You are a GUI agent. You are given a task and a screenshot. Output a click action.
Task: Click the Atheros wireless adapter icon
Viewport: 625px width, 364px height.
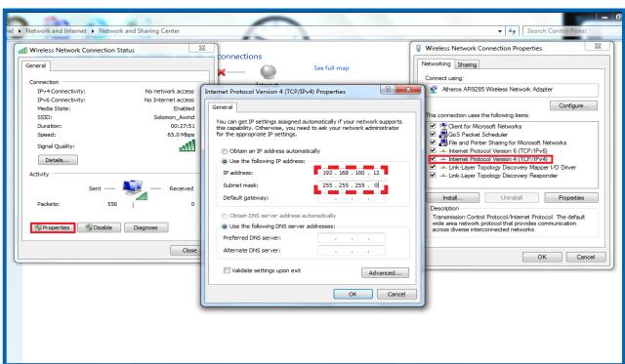[x=434, y=90]
